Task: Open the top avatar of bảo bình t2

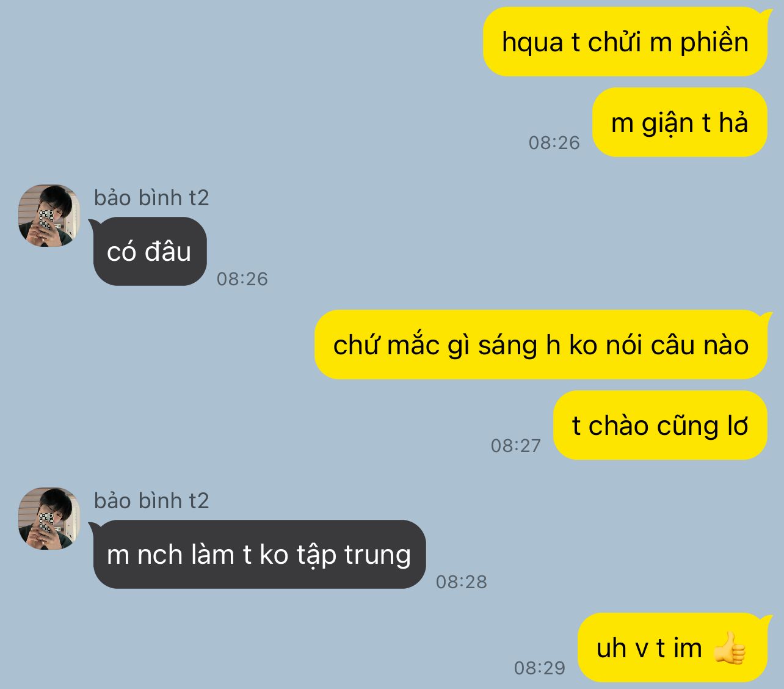Action: click(x=49, y=216)
